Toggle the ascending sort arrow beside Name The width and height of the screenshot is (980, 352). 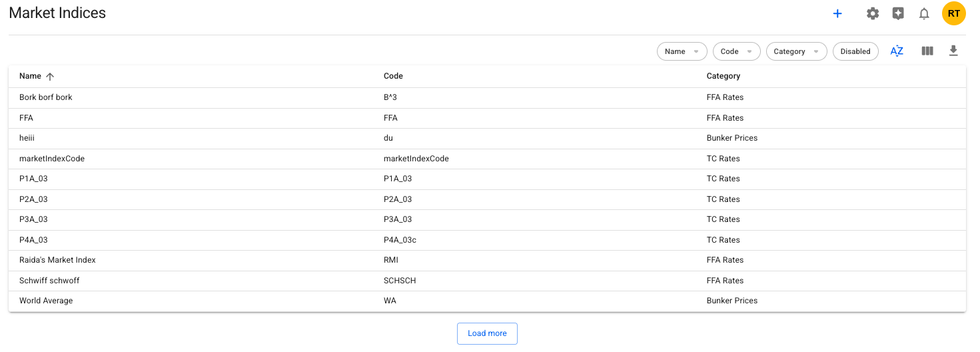[x=50, y=77]
